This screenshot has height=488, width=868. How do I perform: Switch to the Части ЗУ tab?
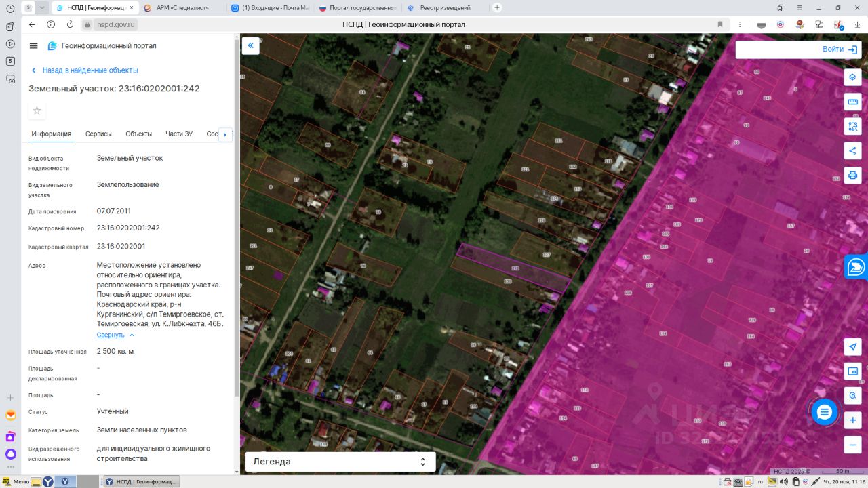point(179,134)
